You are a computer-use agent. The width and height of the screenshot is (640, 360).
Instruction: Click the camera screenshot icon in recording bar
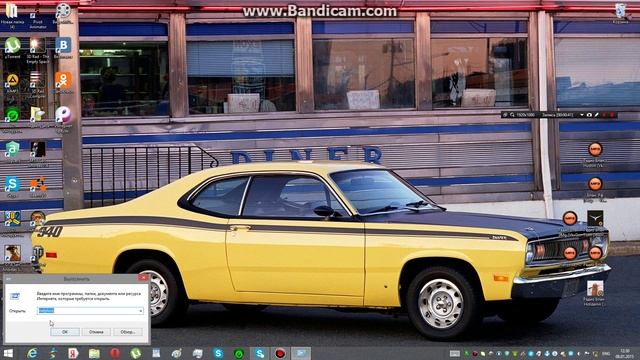pyautogui.click(x=589, y=115)
